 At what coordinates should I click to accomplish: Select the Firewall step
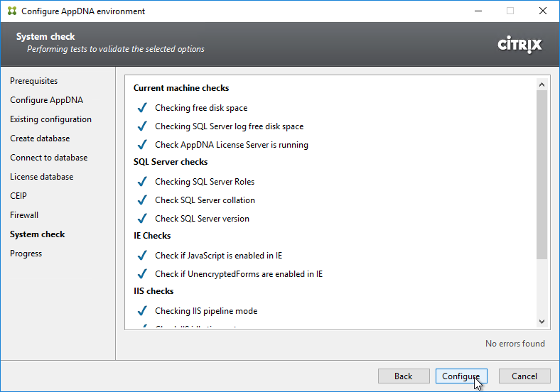click(24, 215)
